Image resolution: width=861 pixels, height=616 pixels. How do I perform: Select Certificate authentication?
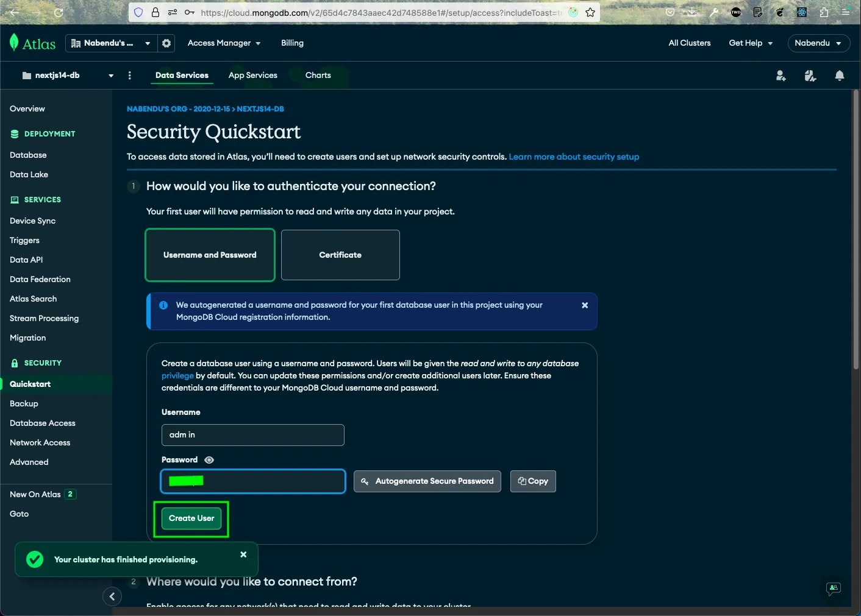340,255
